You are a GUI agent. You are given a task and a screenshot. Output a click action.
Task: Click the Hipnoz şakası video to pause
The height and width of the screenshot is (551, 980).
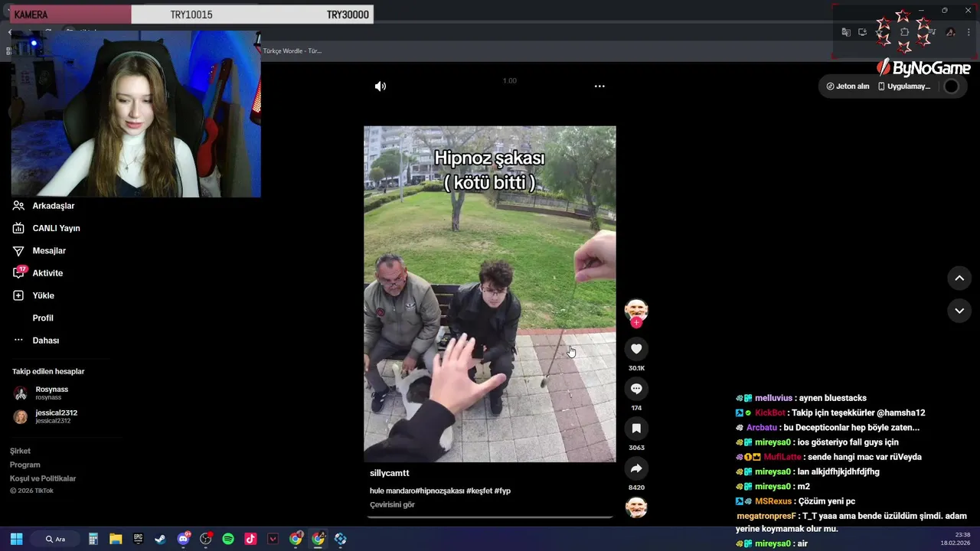489,294
